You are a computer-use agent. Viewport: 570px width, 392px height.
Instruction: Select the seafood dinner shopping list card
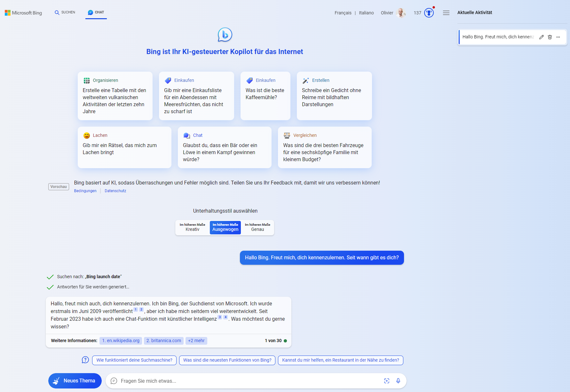tap(196, 96)
